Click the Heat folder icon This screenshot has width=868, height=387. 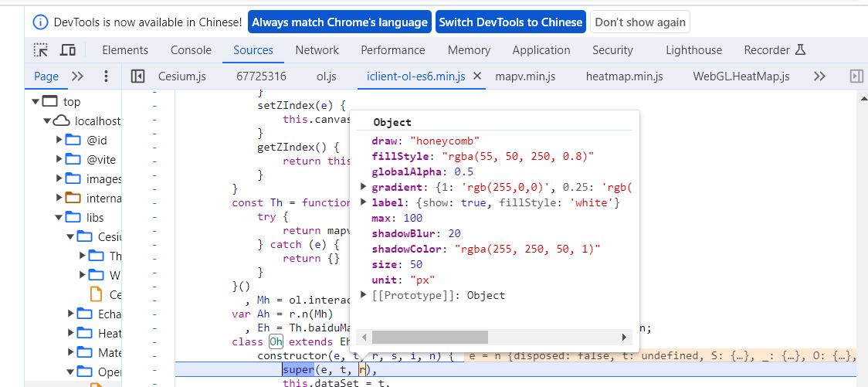tap(85, 333)
